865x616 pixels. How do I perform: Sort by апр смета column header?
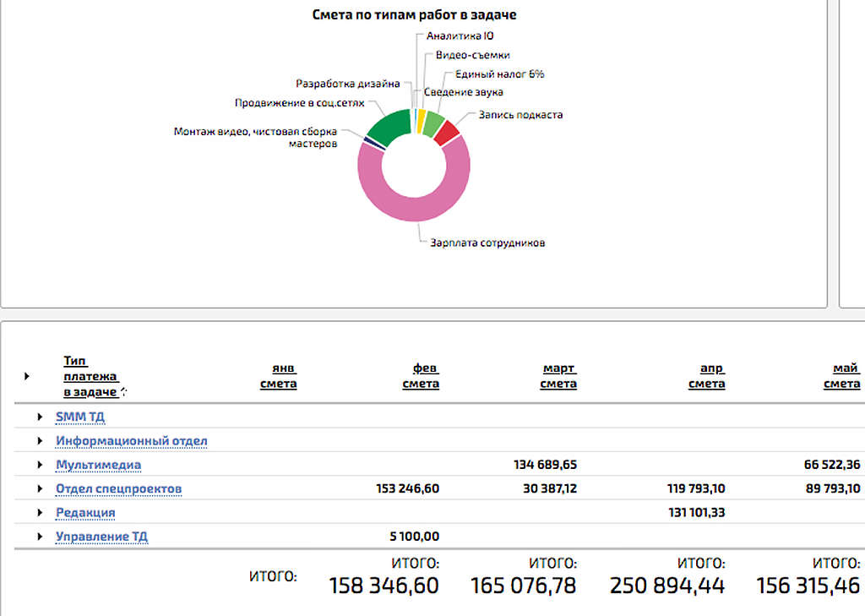706,376
